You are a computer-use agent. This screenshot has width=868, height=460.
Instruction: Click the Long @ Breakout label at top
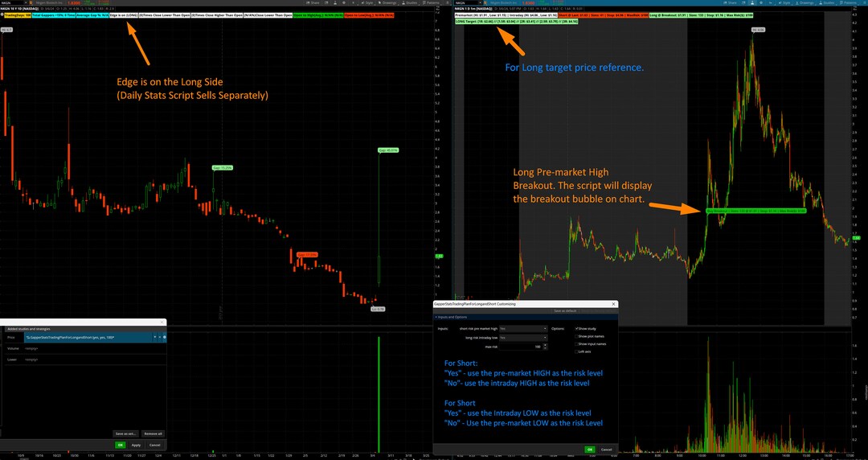pos(701,15)
